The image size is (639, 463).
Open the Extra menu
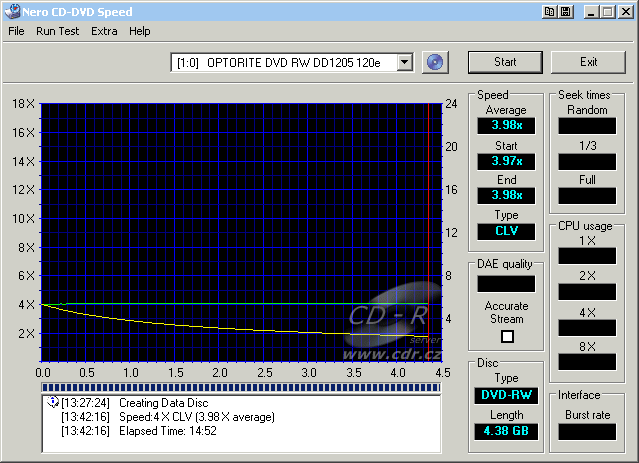tap(104, 31)
